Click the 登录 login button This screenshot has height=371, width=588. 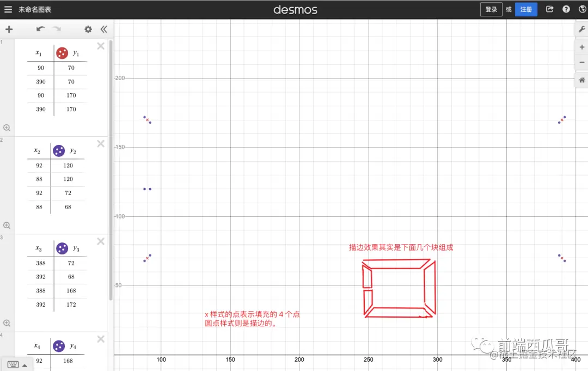click(491, 9)
